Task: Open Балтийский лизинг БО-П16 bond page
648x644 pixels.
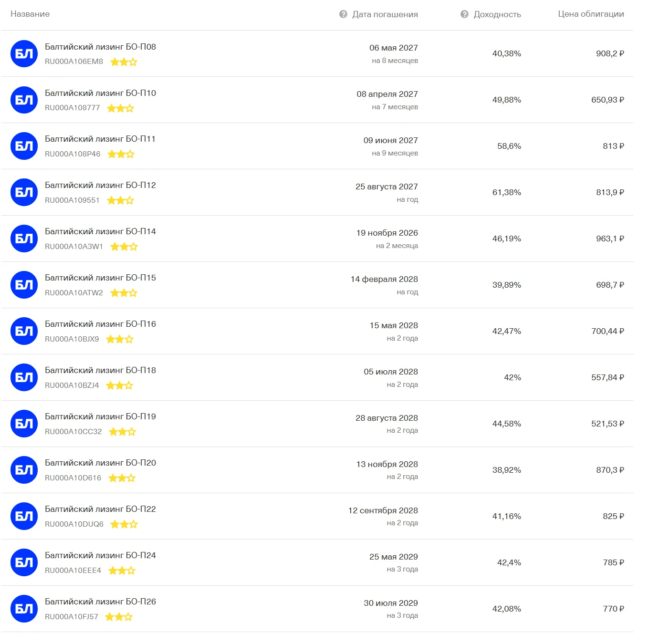Action: (x=100, y=324)
